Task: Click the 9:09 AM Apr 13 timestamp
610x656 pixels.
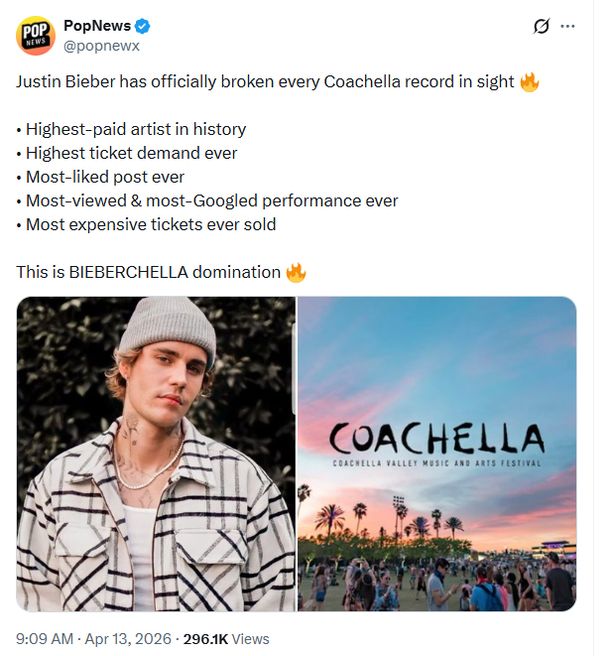Action: click(91, 638)
